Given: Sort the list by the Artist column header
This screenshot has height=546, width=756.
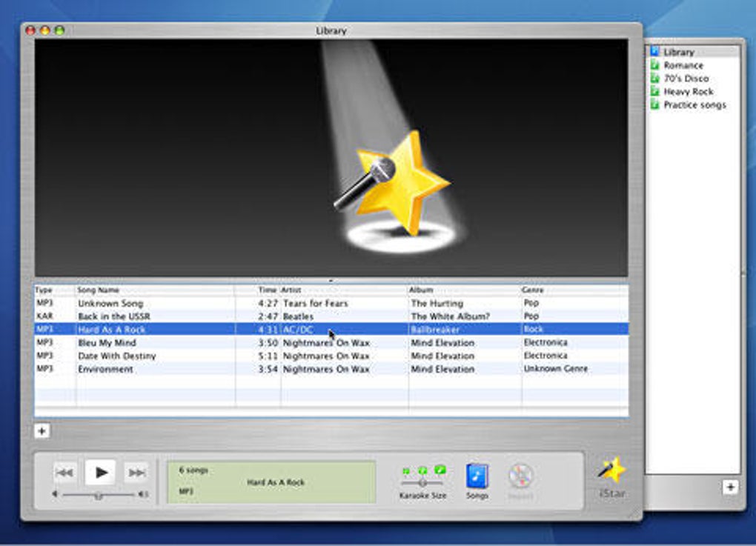Looking at the screenshot, I should tap(344, 290).
